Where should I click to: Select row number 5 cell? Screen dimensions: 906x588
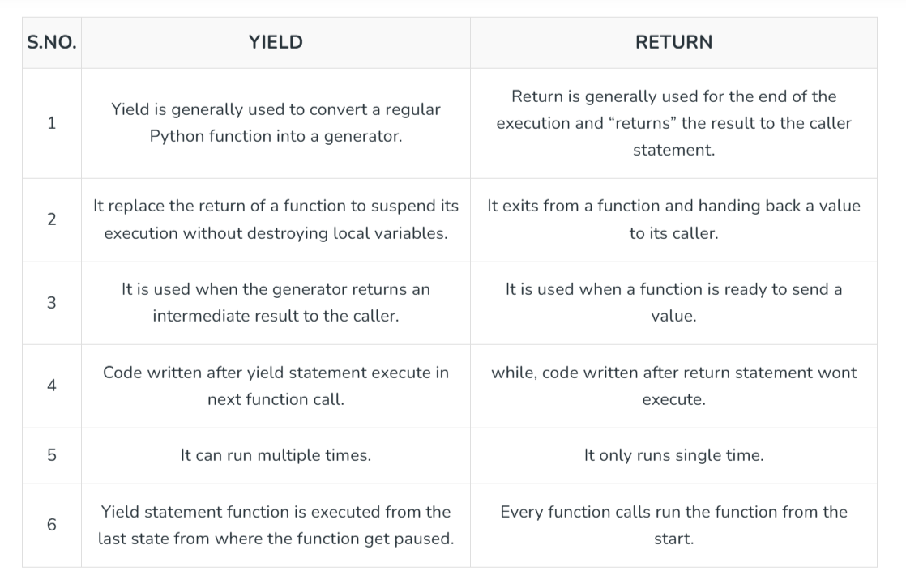51,456
